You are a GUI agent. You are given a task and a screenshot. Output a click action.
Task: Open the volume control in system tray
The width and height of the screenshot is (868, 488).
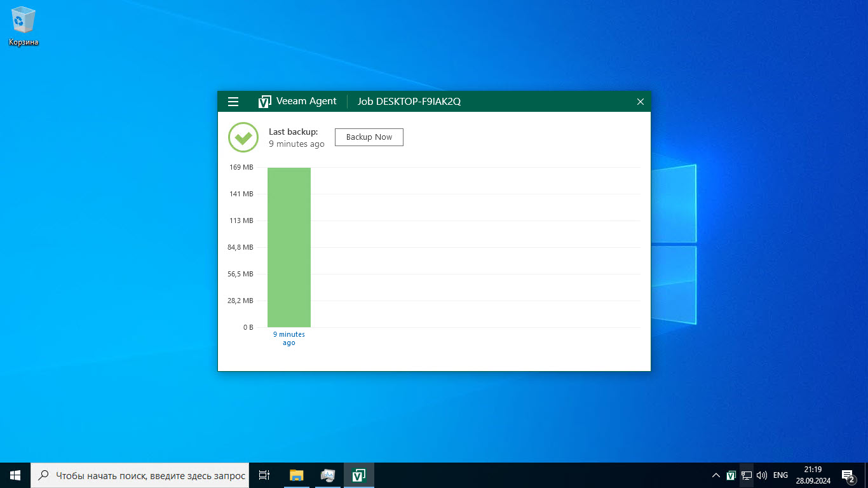(x=762, y=475)
